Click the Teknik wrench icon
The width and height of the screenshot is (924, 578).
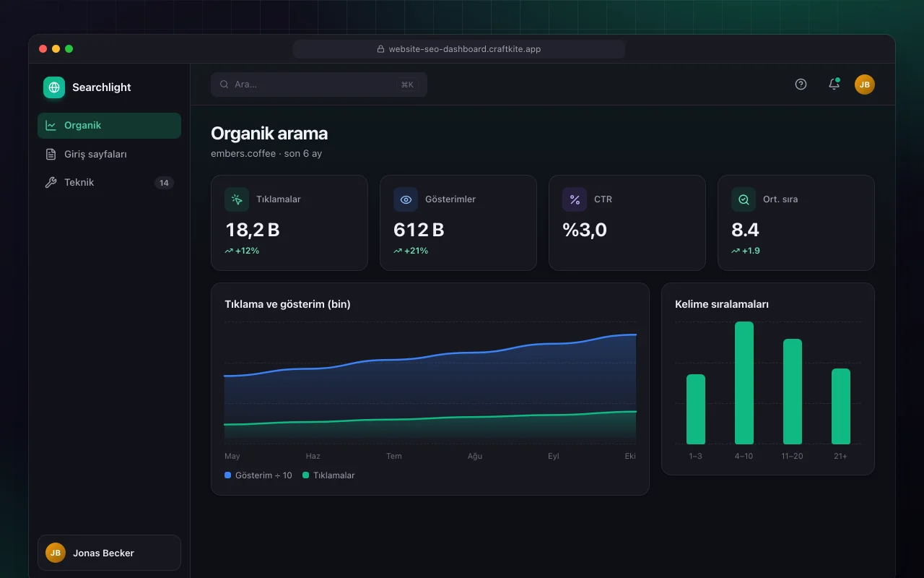pos(51,183)
